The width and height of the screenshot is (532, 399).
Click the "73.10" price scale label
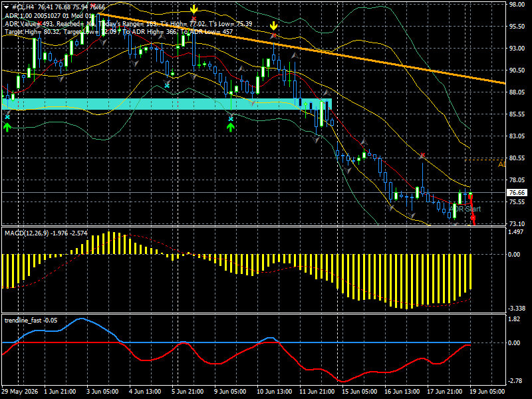tap(517, 224)
